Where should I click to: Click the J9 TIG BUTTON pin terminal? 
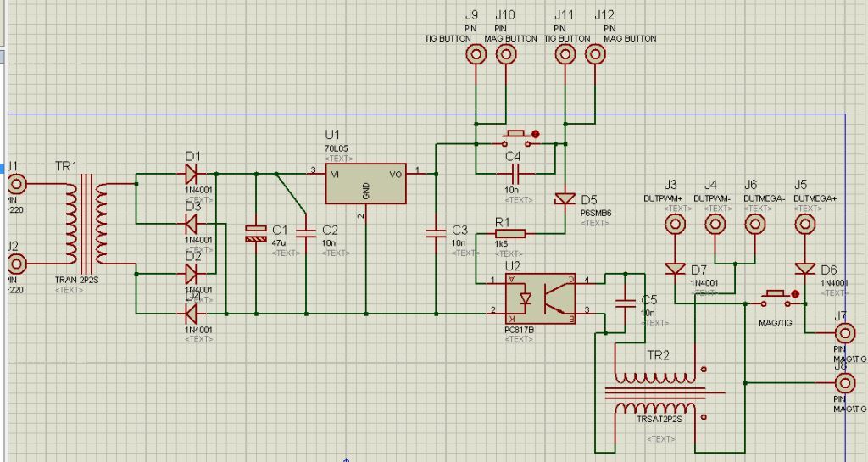[476, 54]
